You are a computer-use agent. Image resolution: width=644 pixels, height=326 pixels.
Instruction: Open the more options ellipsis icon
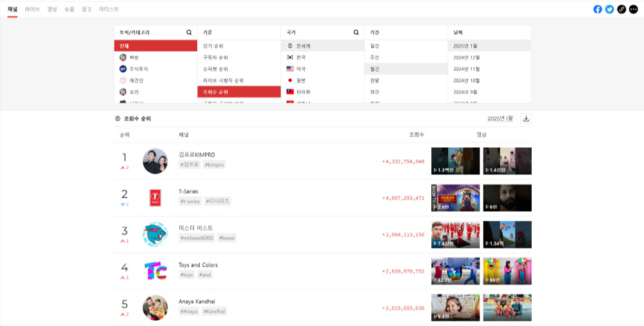coord(633,9)
